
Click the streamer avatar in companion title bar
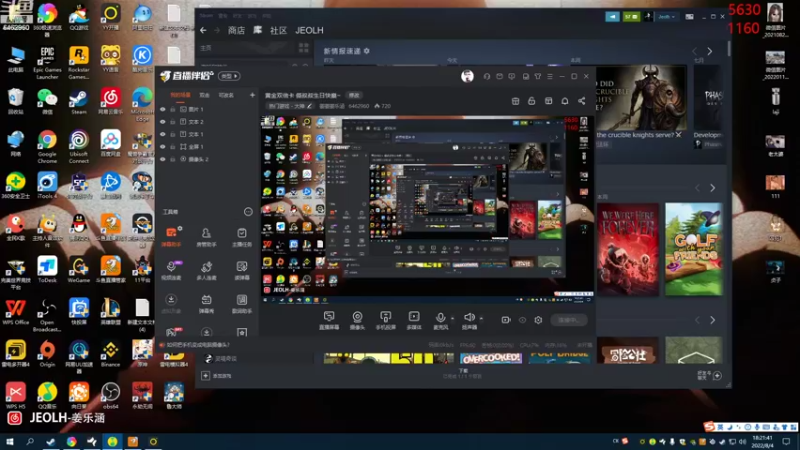[x=467, y=76]
